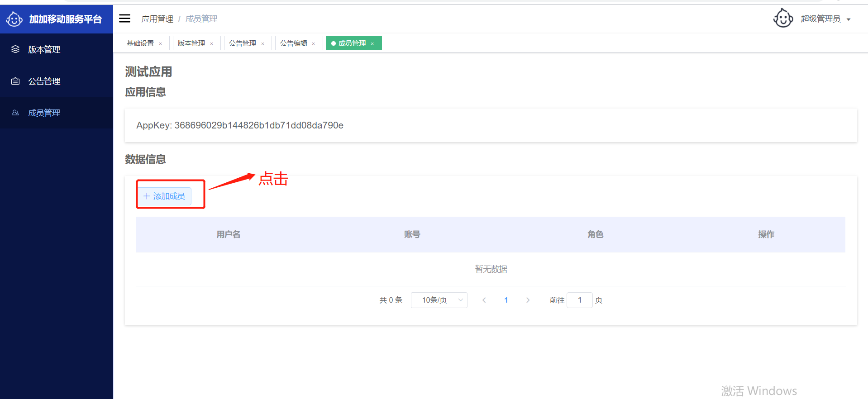This screenshot has height=399, width=868.
Task: Close the 基础设置 tab
Action: tap(161, 44)
